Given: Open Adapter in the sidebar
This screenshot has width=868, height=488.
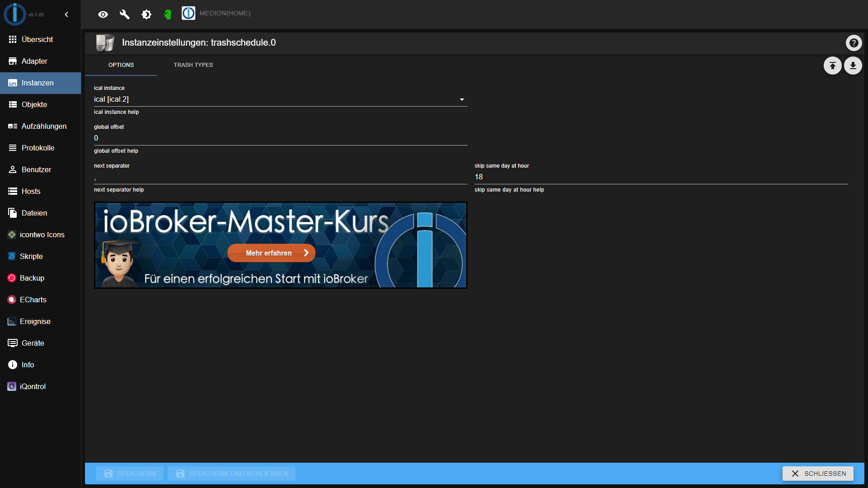Looking at the screenshot, I should 34,61.
